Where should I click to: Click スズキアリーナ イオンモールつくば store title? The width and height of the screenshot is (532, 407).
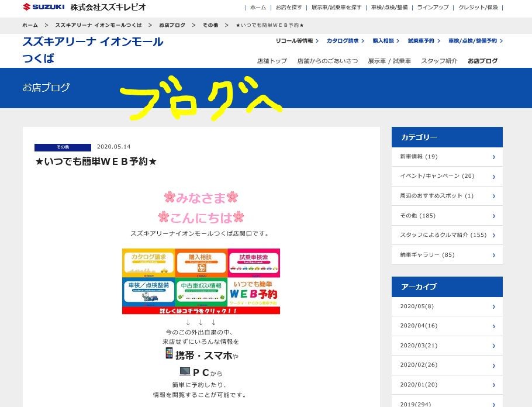[92, 50]
